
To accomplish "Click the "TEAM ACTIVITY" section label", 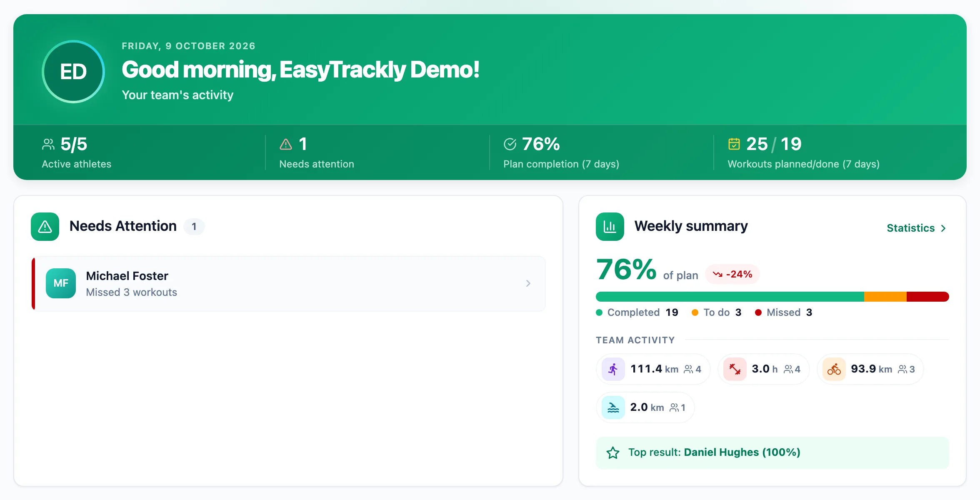I will pos(635,340).
